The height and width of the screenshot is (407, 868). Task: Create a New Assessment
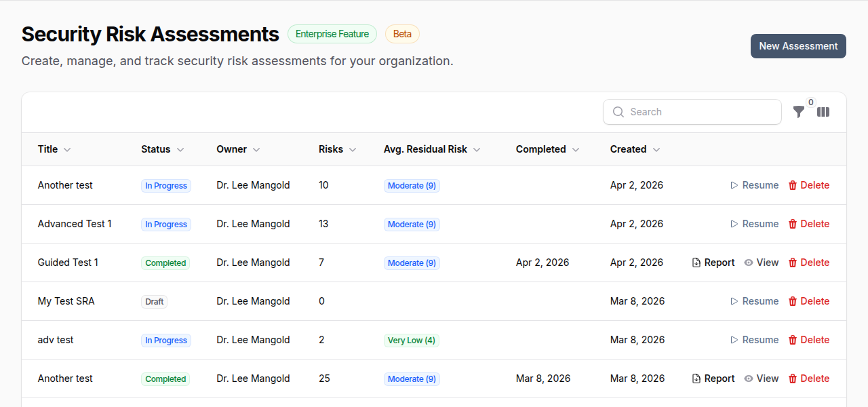(x=797, y=45)
